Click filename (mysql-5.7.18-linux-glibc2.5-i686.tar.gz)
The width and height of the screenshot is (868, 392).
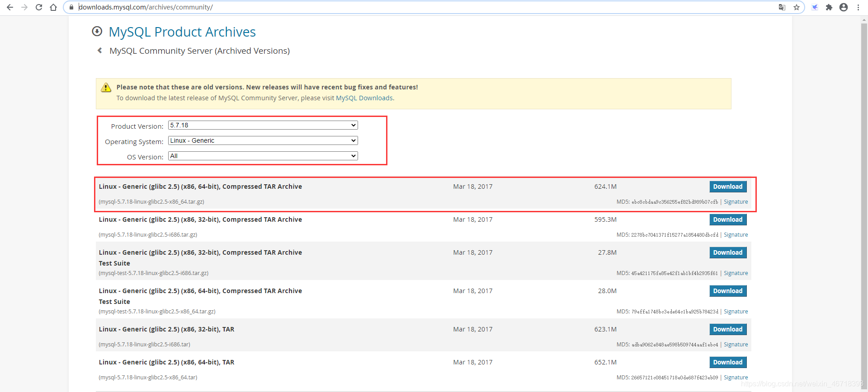(148, 235)
